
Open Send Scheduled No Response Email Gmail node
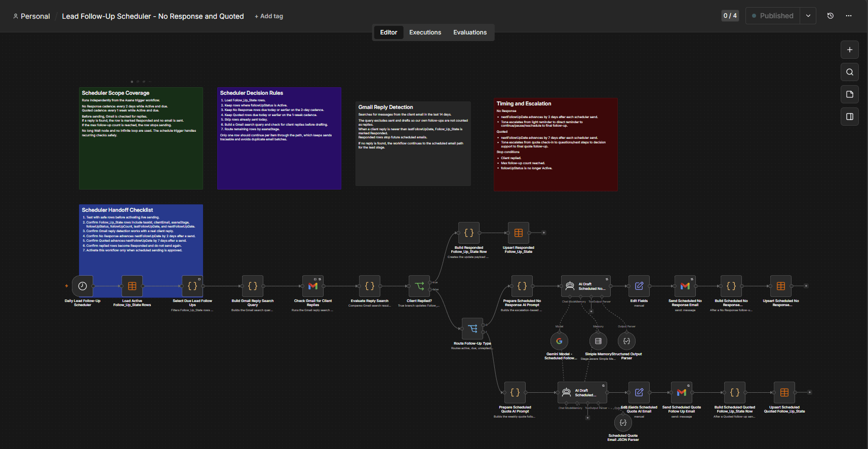[685, 286]
